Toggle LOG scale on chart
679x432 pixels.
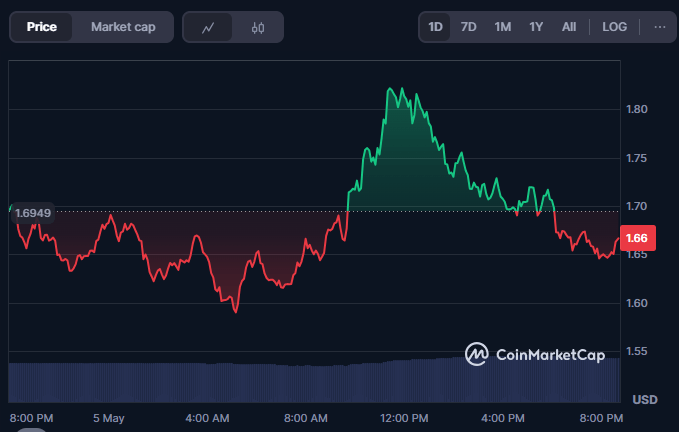pos(615,27)
